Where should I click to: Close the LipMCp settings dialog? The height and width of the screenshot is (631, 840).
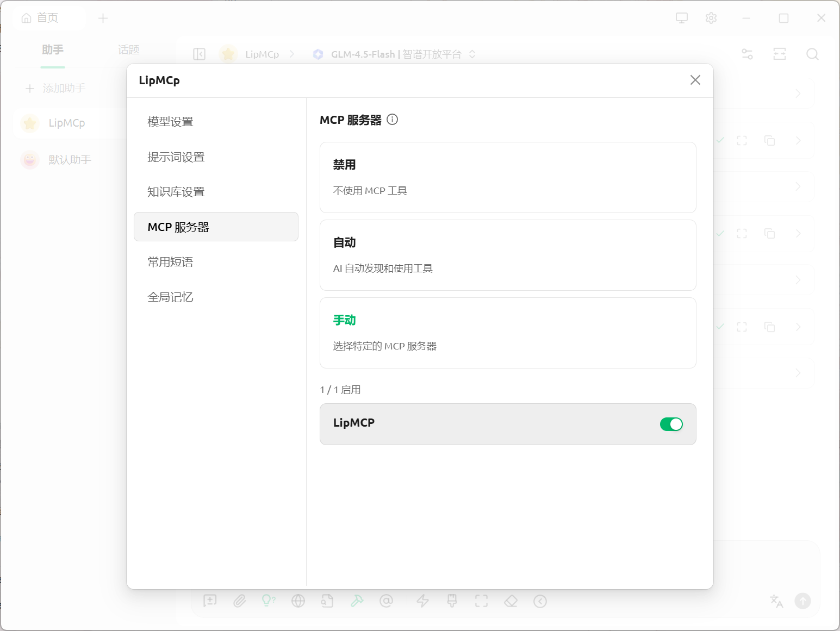pyautogui.click(x=695, y=80)
